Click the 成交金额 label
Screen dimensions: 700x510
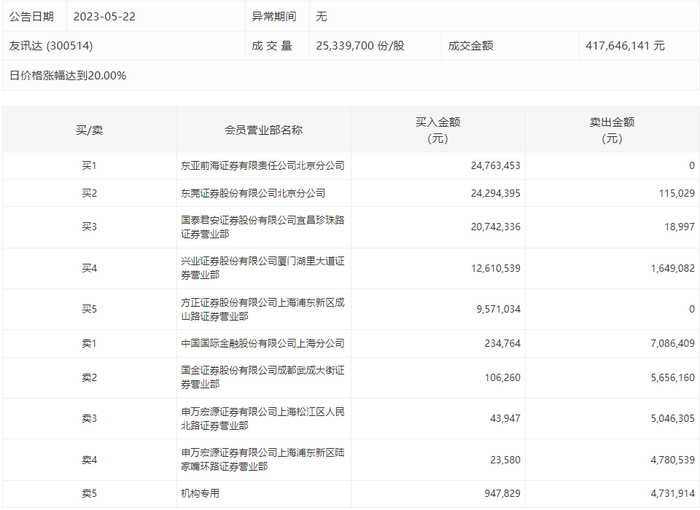click(471, 46)
